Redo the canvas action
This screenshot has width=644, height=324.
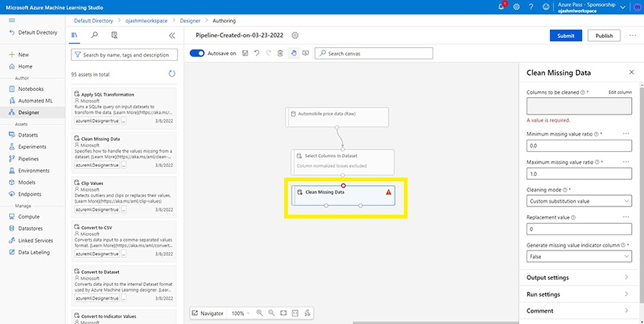pos(269,53)
